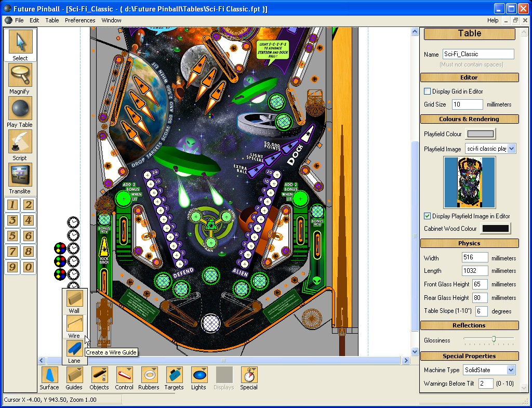
Task: Open the Rubbers toolbar category
Action: [149, 375]
